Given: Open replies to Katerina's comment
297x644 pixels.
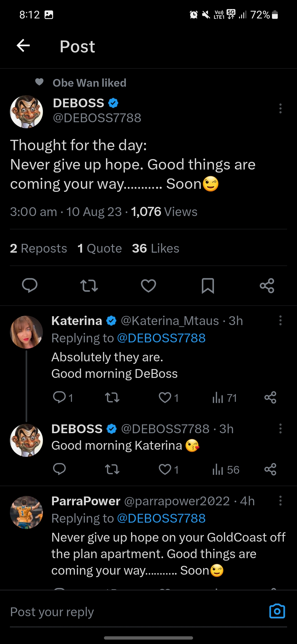Looking at the screenshot, I should [x=59, y=398].
